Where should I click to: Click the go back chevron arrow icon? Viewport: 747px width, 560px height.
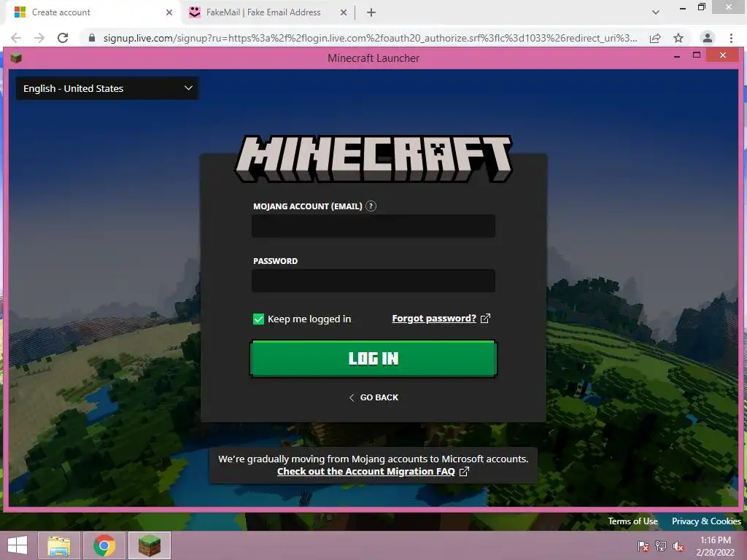(352, 397)
